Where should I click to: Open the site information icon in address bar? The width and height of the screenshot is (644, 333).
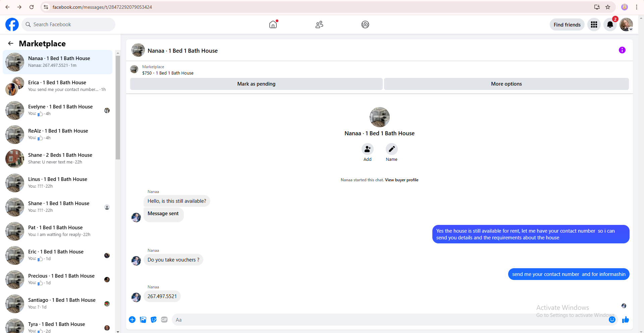pyautogui.click(x=46, y=7)
